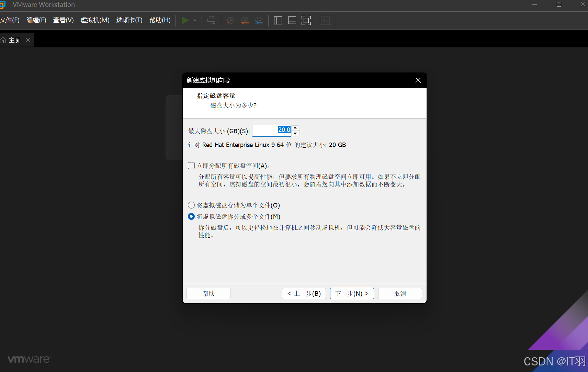Image resolution: width=588 pixels, height=372 pixels.
Task: Open the 查看(V) menu
Action: tap(64, 20)
